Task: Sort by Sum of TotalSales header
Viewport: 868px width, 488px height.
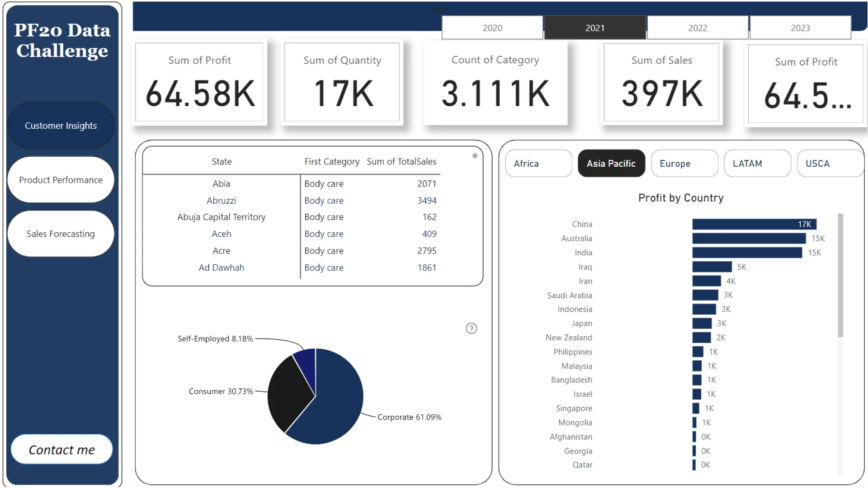Action: (x=401, y=162)
